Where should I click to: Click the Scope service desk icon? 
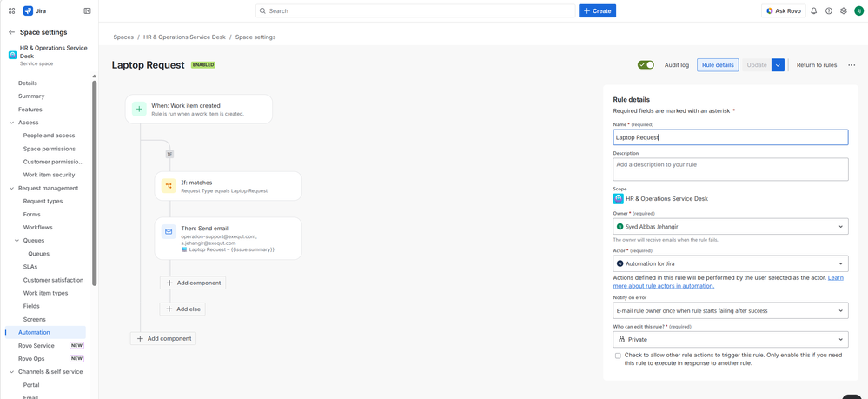tap(618, 198)
